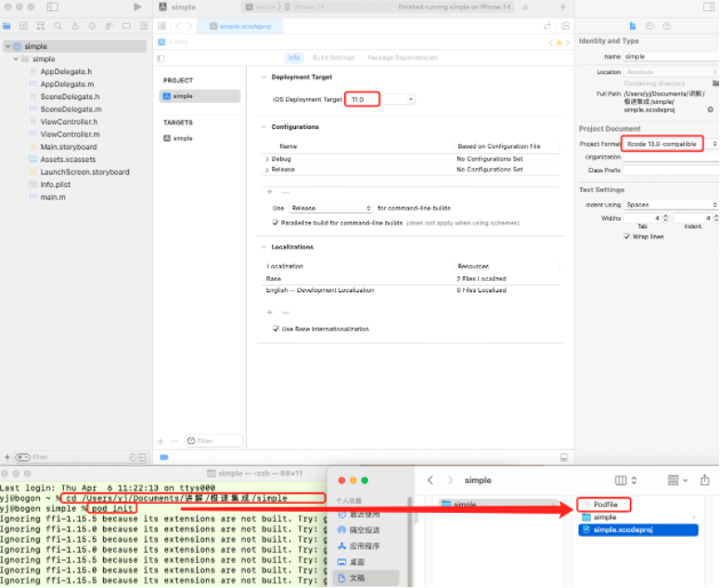
Task: Open the Report navigator
Action: 144,26
